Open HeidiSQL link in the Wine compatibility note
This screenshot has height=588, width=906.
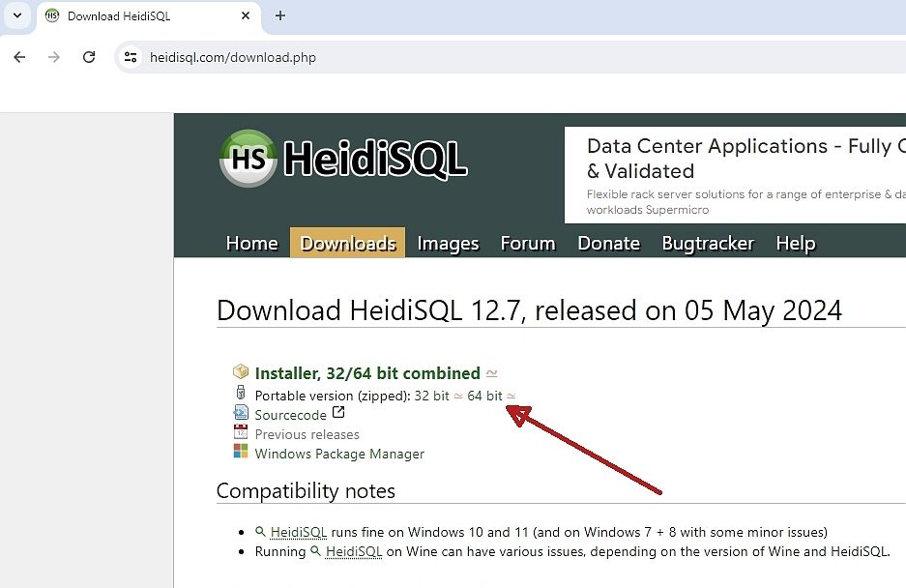[354, 551]
